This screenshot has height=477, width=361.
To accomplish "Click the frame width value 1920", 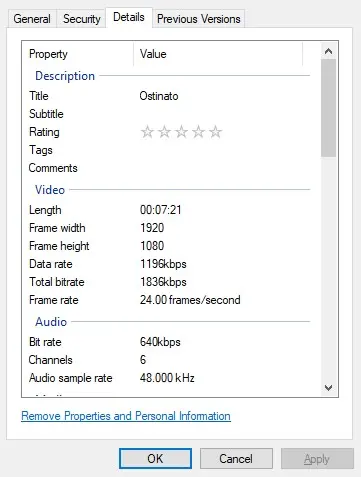I will tap(152, 228).
